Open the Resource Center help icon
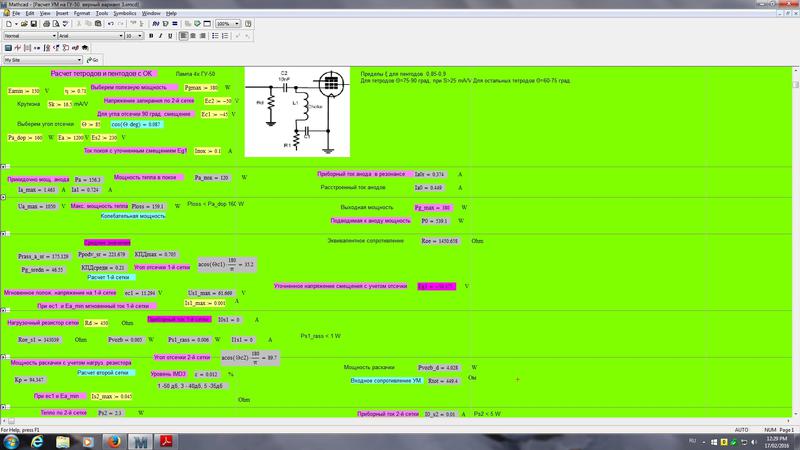 click(x=248, y=23)
